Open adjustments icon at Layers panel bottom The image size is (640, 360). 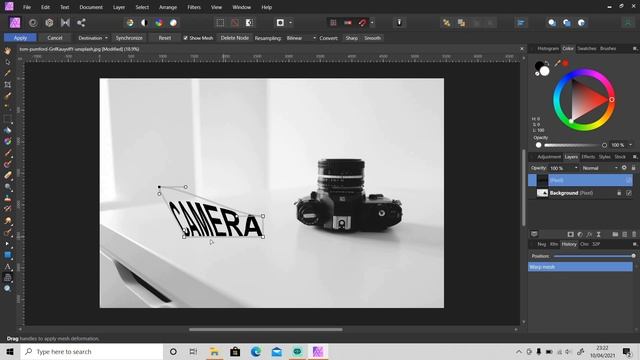point(580,234)
